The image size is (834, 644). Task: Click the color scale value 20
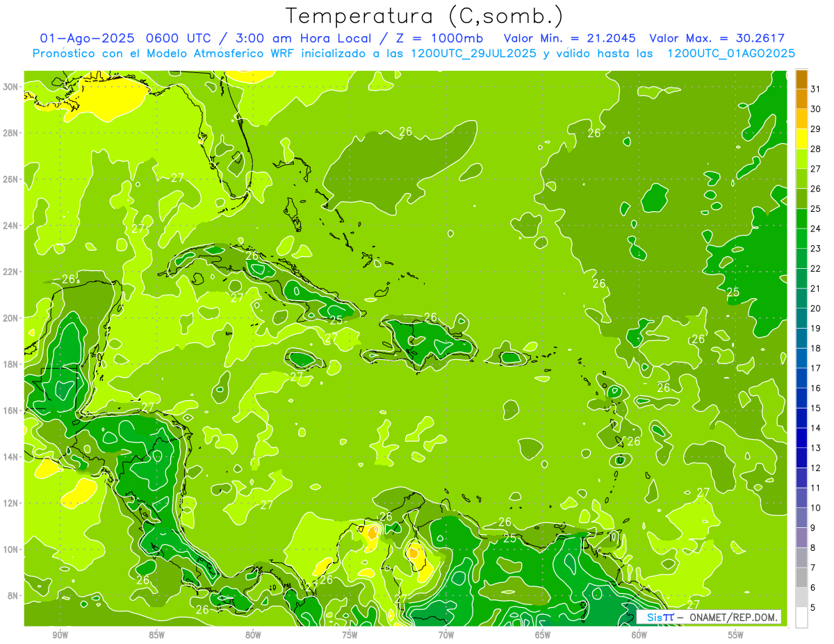tap(816, 308)
